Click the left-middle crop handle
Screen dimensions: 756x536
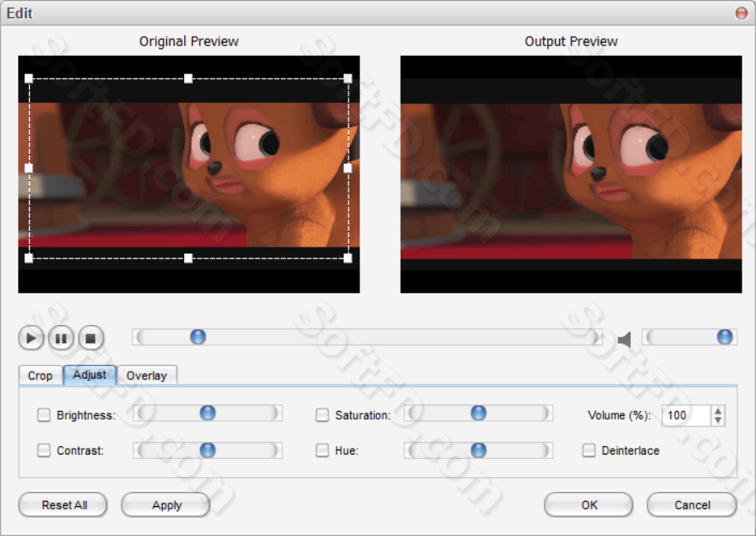[x=29, y=168]
